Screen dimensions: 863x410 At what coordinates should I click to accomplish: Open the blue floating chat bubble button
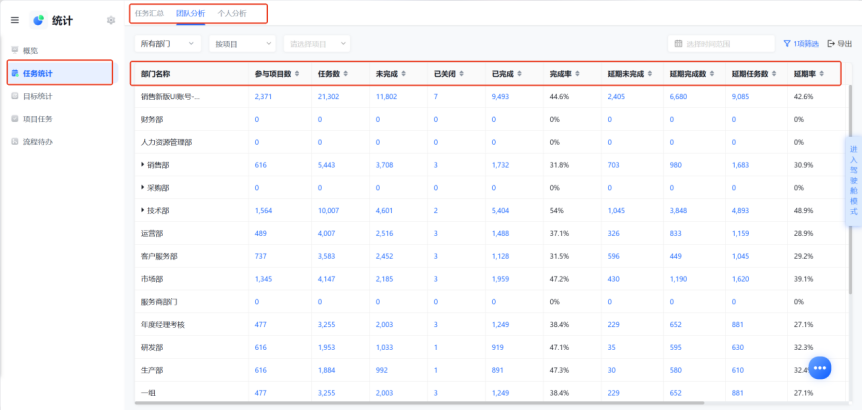click(820, 368)
